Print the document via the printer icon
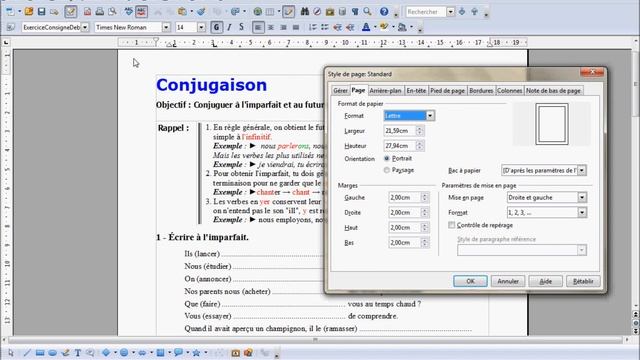Screen dimensions: 640x360 click(x=100, y=11)
